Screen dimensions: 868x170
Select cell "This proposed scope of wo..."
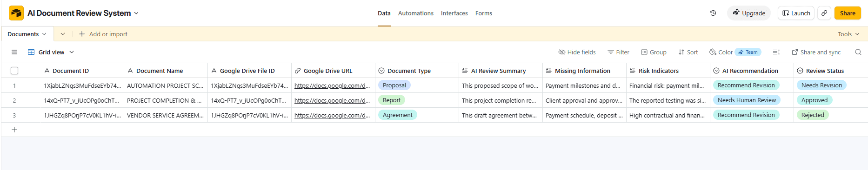coord(501,85)
